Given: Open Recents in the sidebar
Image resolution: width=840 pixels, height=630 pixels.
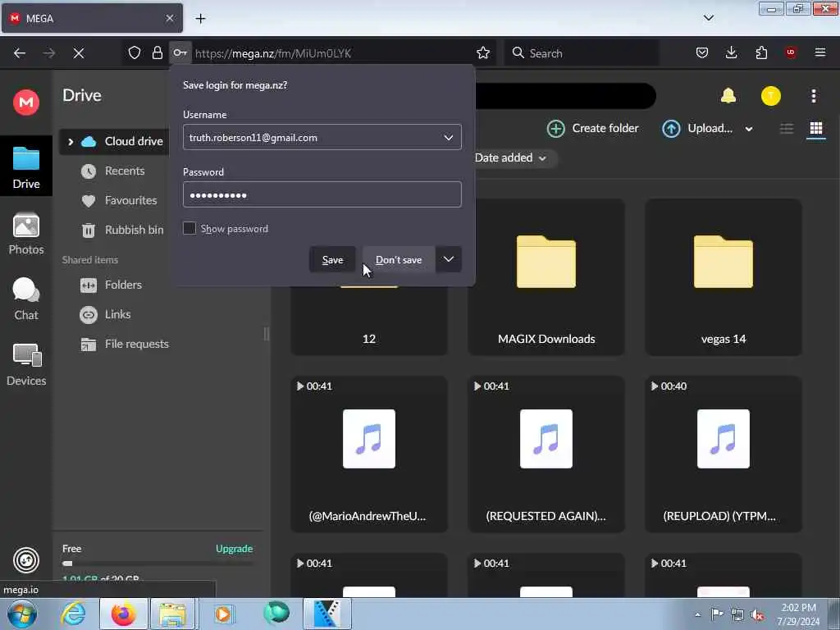Looking at the screenshot, I should [125, 171].
